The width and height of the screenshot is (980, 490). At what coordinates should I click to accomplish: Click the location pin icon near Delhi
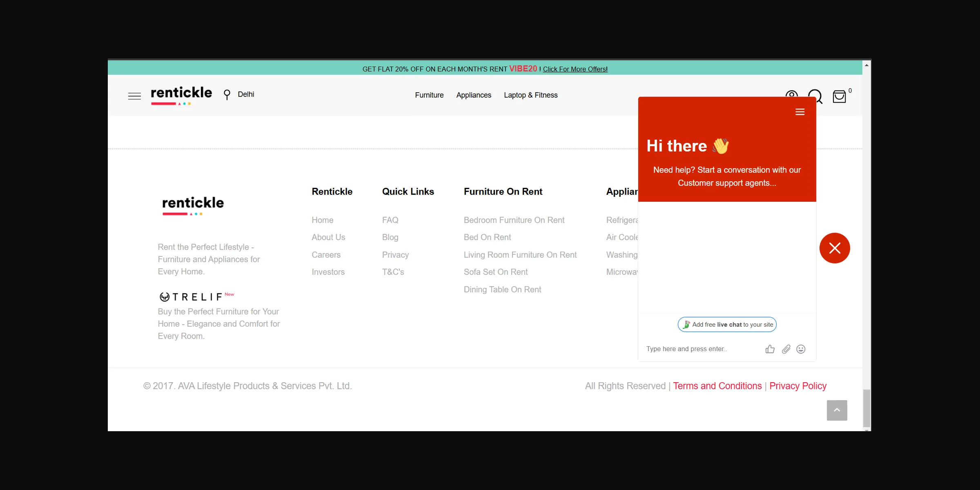point(227,95)
